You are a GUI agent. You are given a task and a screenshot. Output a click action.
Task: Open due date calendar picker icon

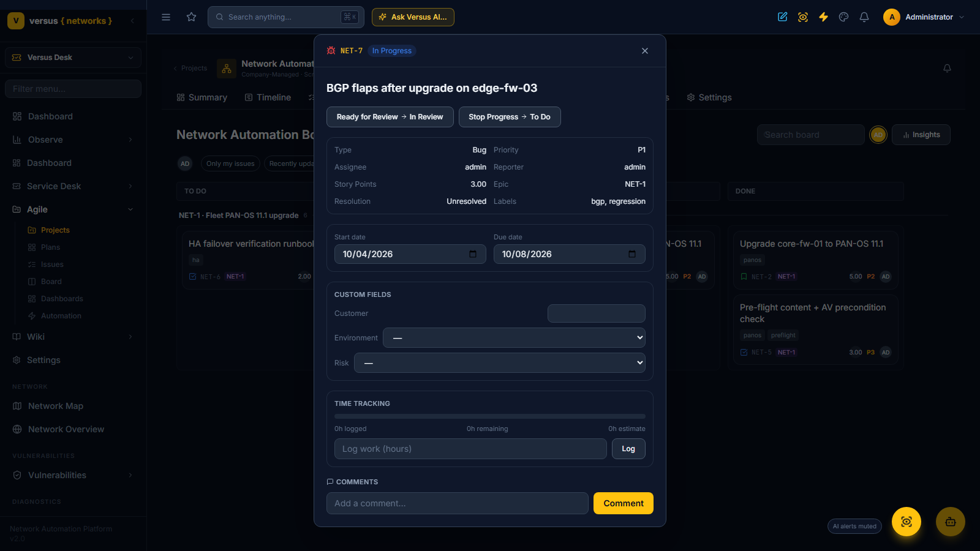pyautogui.click(x=632, y=254)
